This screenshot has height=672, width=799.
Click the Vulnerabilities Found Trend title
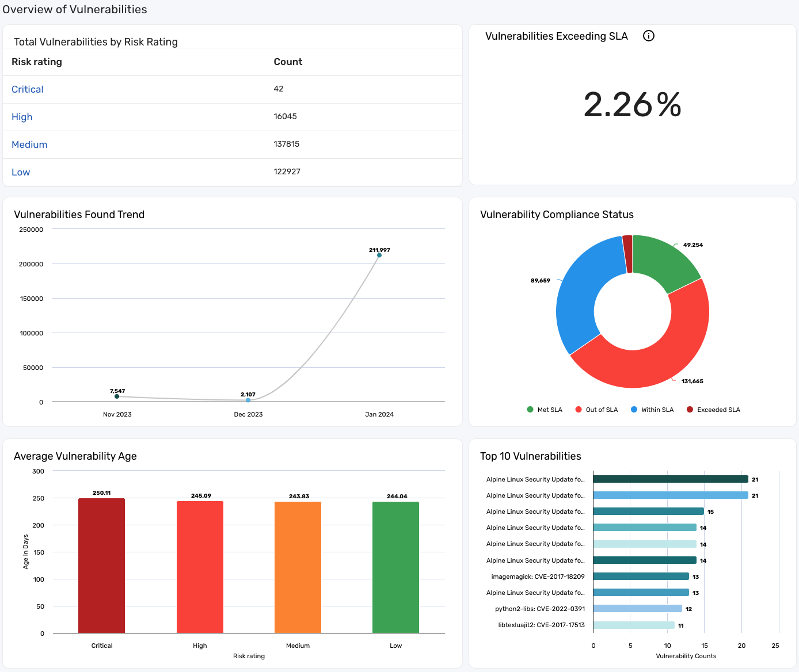point(79,215)
